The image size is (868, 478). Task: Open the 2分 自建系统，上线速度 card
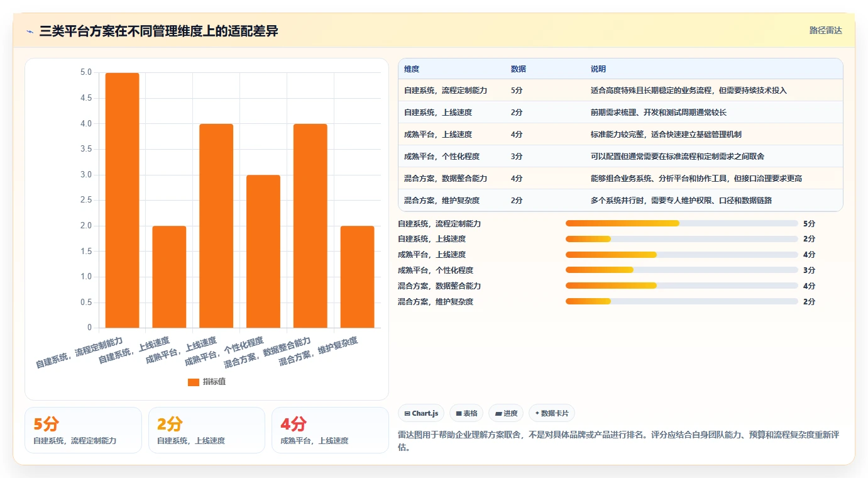coord(207,430)
